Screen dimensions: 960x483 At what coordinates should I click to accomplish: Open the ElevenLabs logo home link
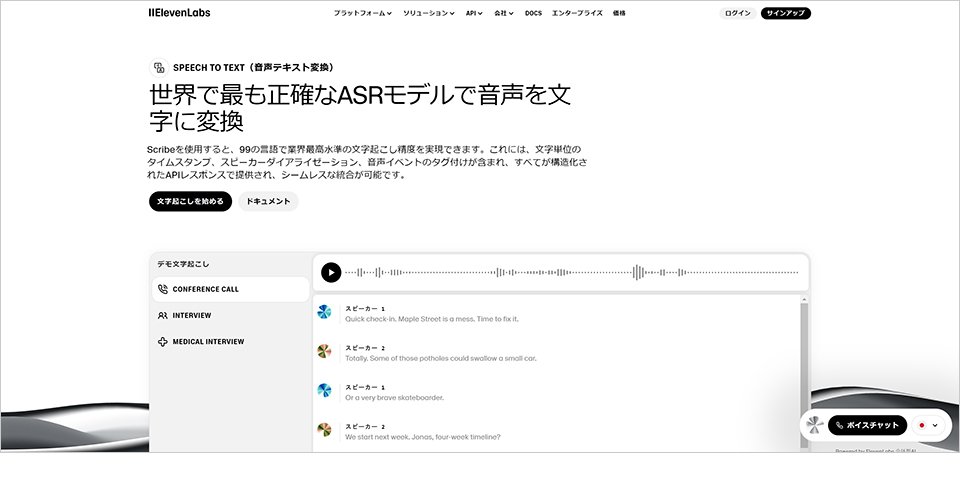click(x=179, y=13)
